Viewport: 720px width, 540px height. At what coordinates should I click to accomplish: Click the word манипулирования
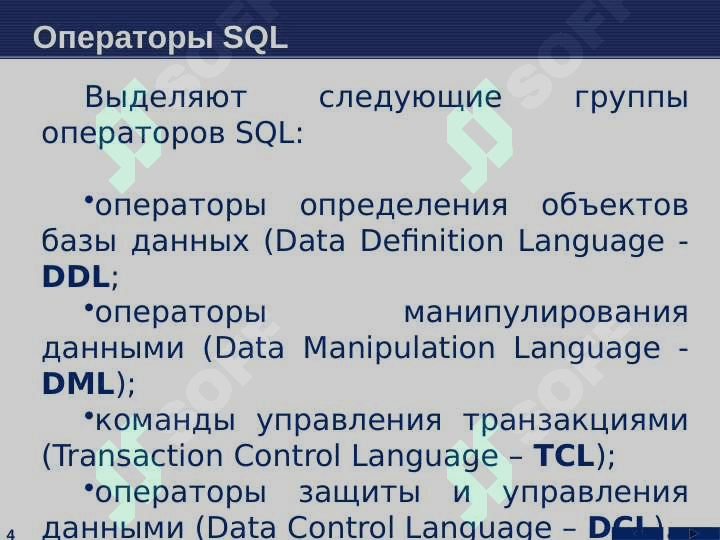point(545,313)
